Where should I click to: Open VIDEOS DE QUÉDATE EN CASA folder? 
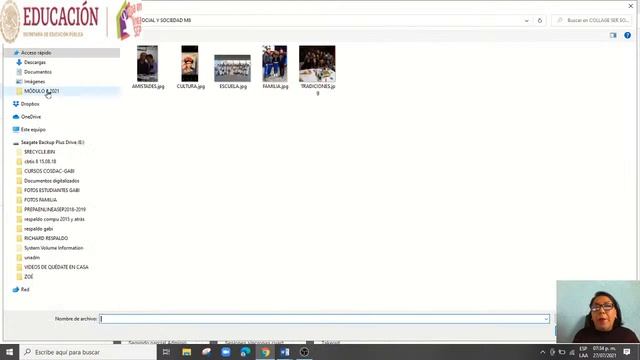tap(56, 267)
